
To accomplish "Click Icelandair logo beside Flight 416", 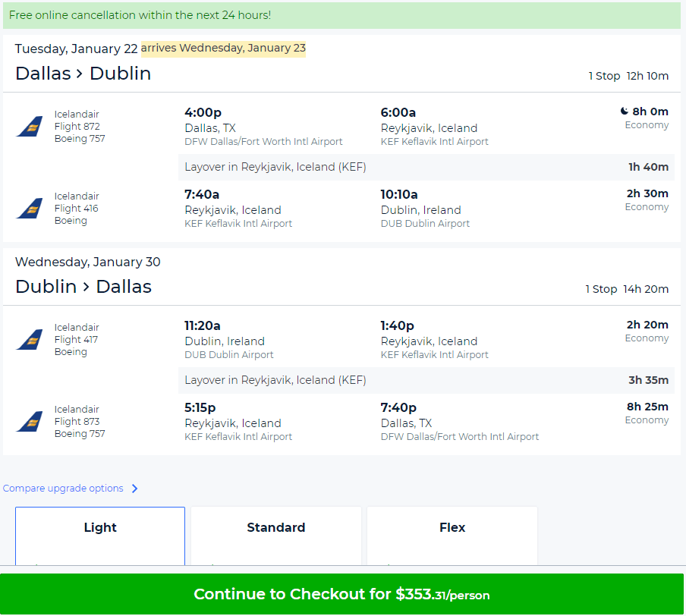I will 30,209.
